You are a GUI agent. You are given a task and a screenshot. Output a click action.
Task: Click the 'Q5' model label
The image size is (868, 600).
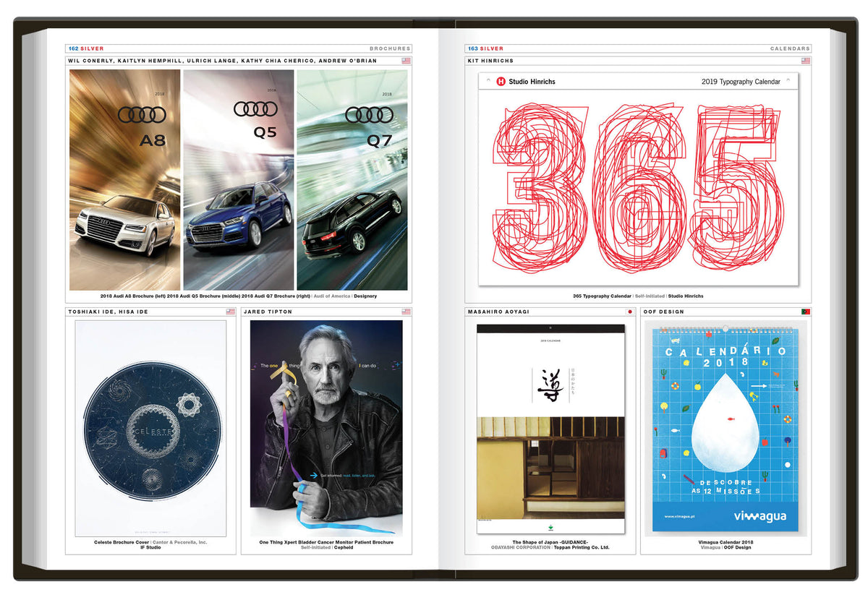click(264, 133)
